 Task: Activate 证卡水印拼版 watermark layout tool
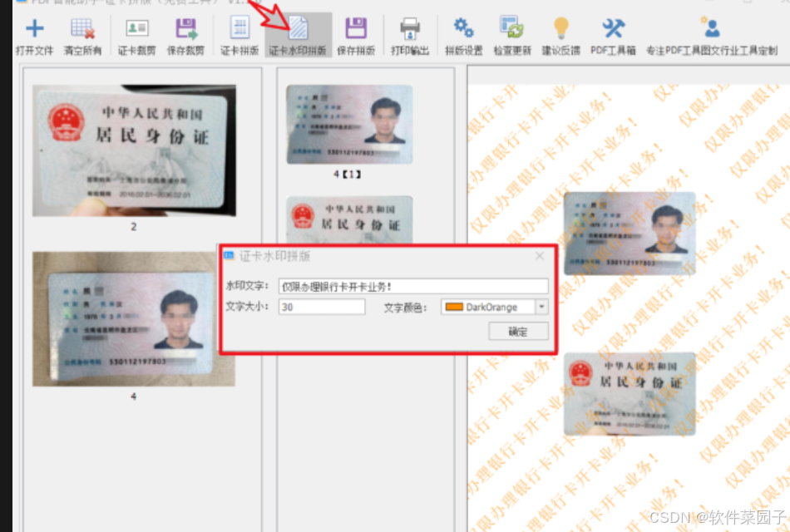click(298, 37)
